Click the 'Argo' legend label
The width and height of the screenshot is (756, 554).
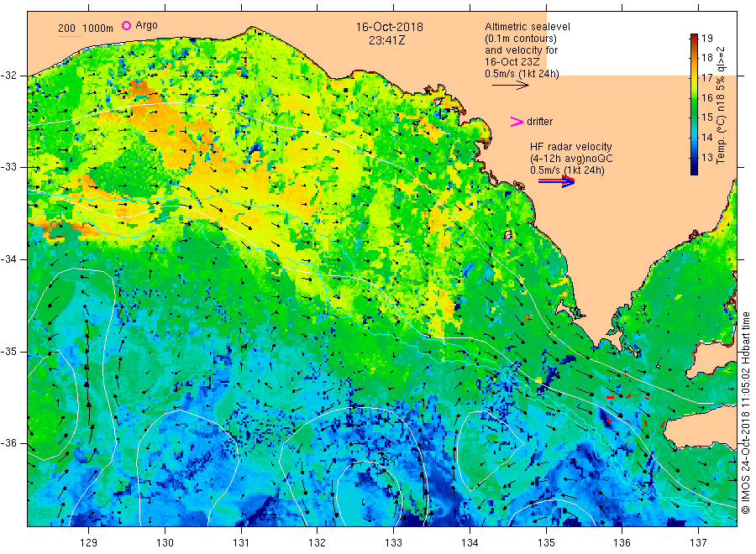pyautogui.click(x=146, y=25)
